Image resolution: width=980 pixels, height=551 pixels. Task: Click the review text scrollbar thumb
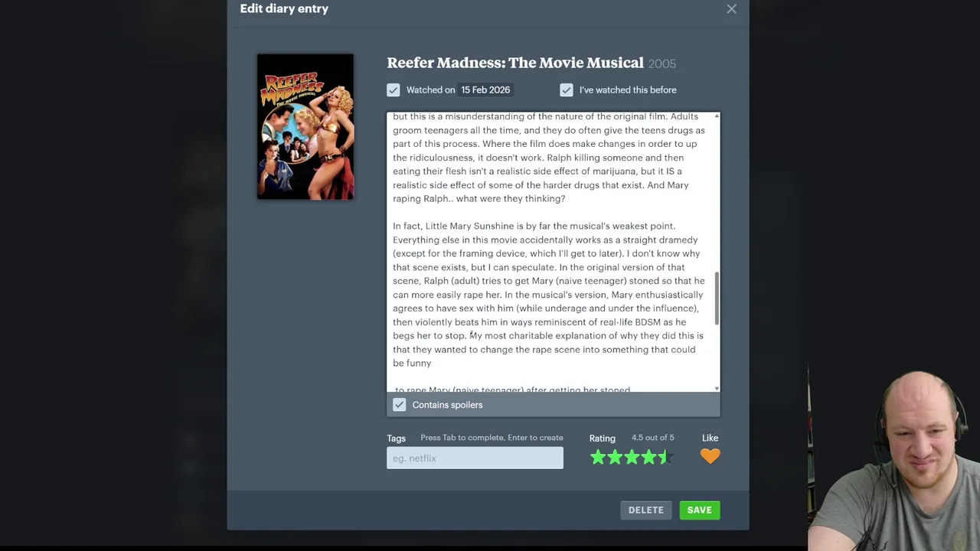click(x=717, y=298)
